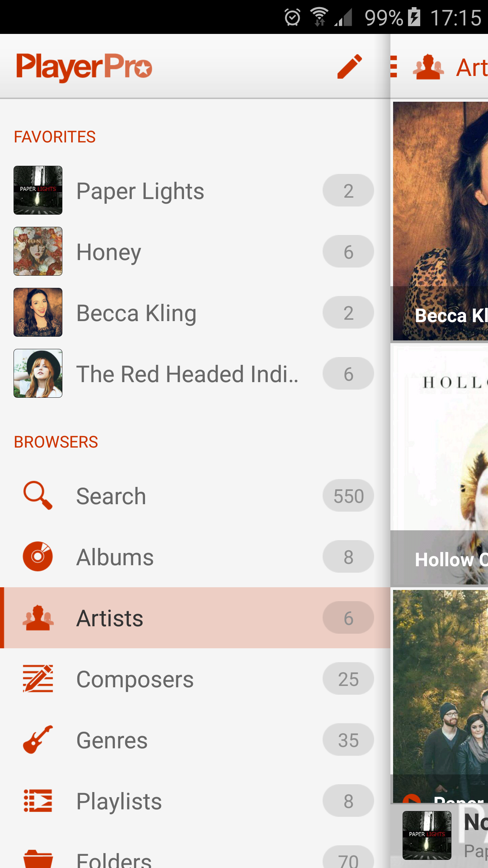Select Becca Kling in favorites

(136, 313)
